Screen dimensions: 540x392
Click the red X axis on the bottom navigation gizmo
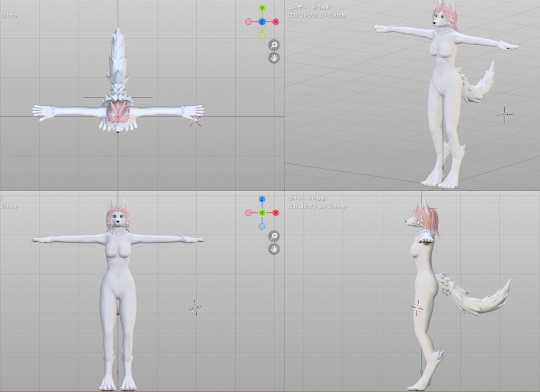[276, 212]
